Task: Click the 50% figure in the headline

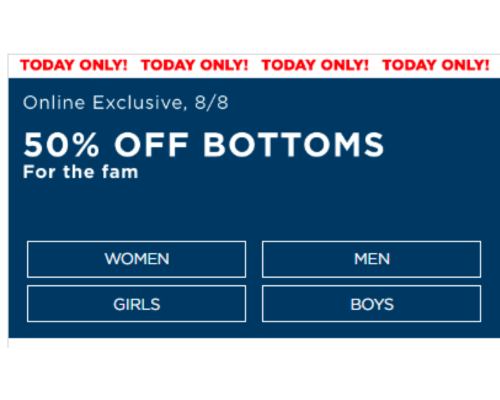Action: click(x=61, y=144)
